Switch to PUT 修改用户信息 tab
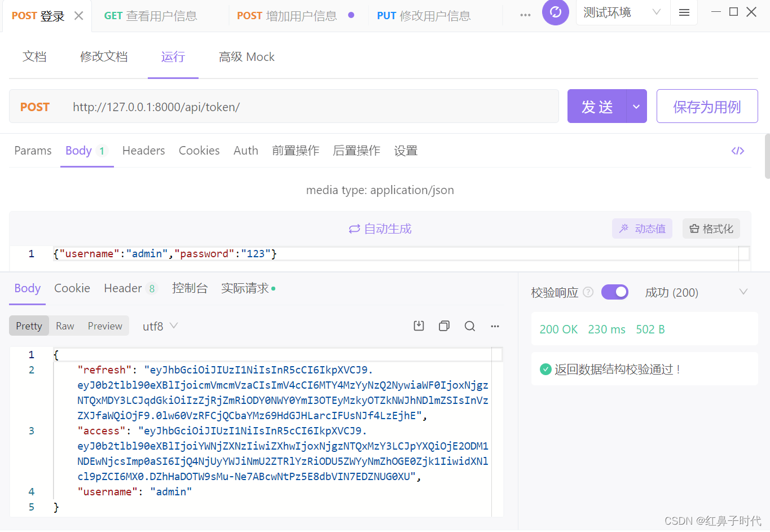 (x=424, y=16)
